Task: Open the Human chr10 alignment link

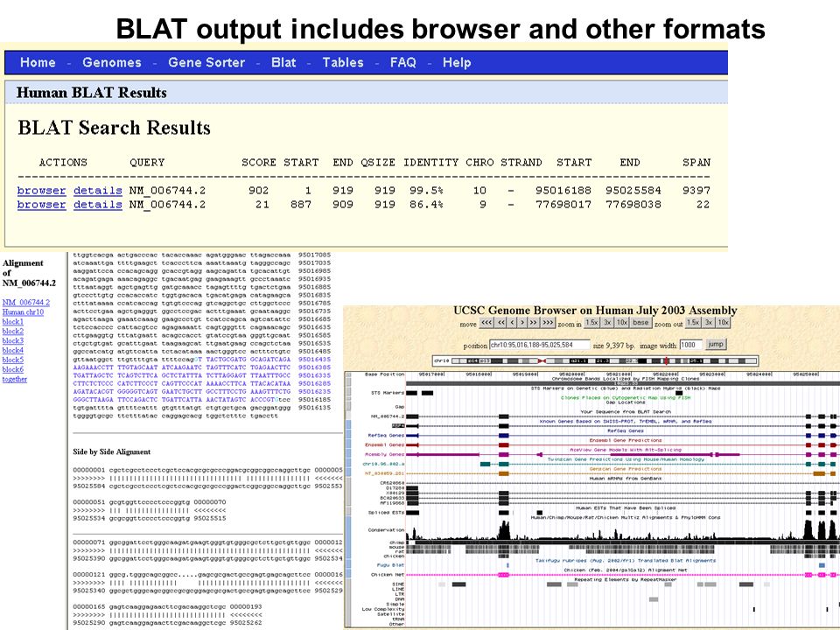Action: 23,311
